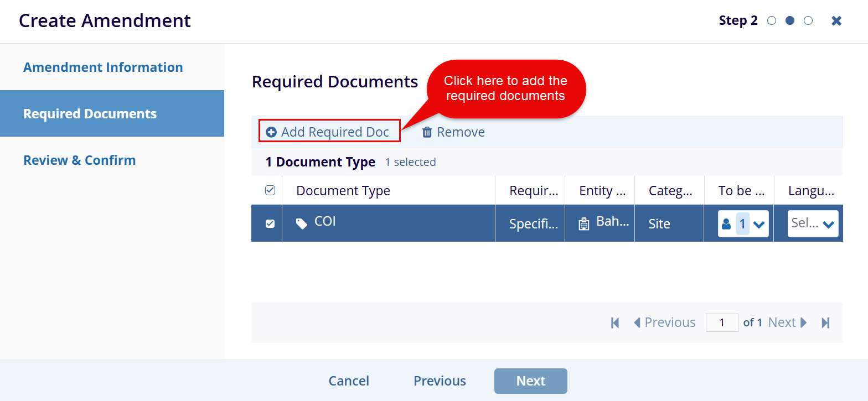Jump to last page of results
The height and width of the screenshot is (401, 868).
point(825,322)
